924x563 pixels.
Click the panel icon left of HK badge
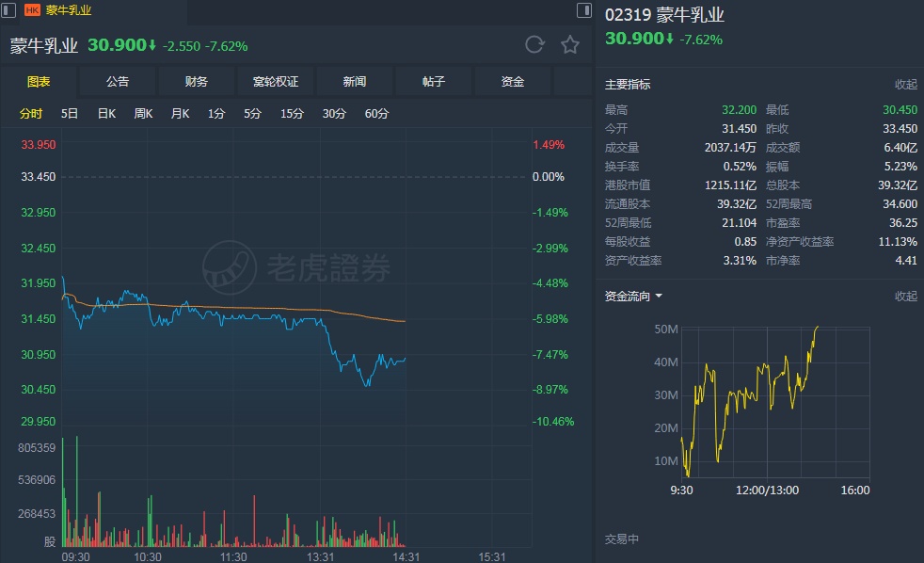[x=8, y=10]
